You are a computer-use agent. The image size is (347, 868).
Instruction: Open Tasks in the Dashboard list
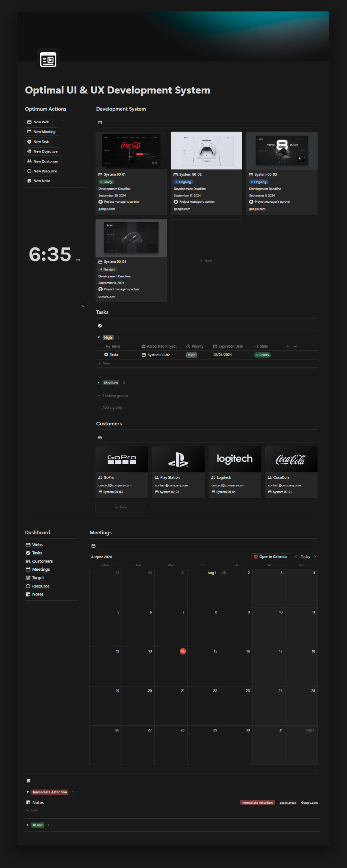tap(34, 553)
